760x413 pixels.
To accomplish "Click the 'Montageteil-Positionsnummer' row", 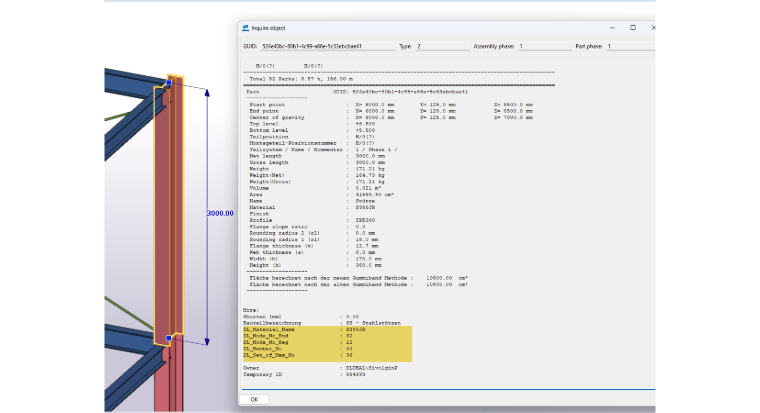I will click(312, 143).
